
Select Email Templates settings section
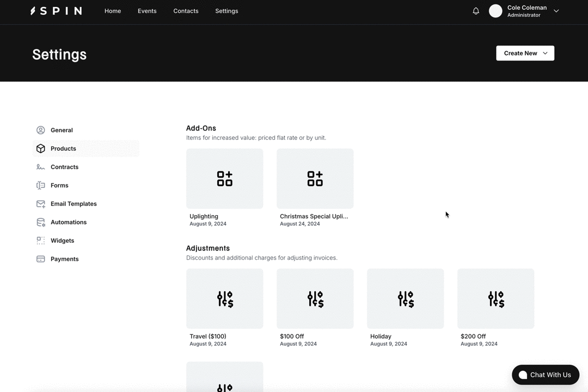pos(86,204)
